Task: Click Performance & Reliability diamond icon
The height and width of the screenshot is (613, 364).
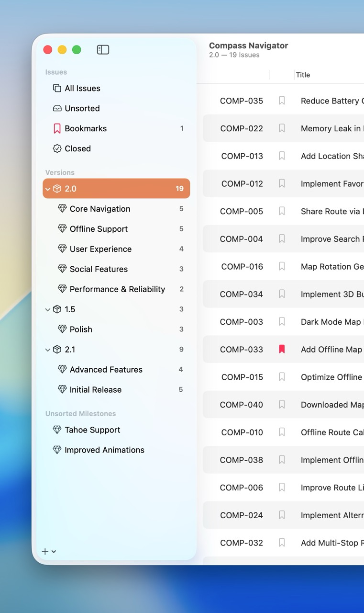Action: [x=62, y=289]
